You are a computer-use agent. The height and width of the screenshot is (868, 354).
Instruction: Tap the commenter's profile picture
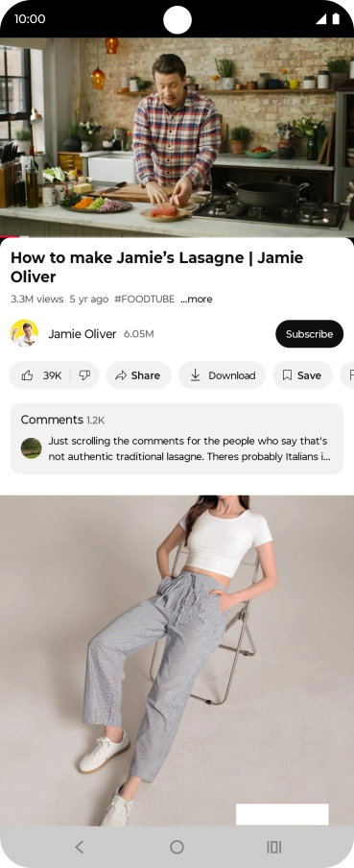(31, 447)
